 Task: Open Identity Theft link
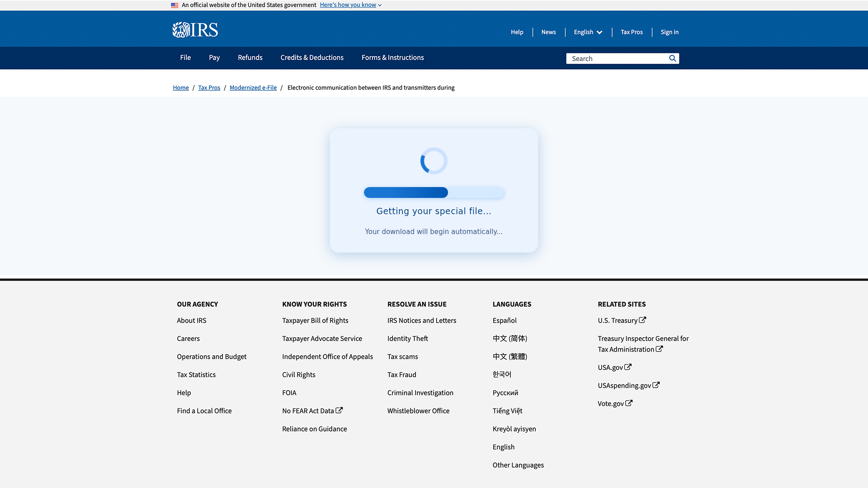pos(407,338)
